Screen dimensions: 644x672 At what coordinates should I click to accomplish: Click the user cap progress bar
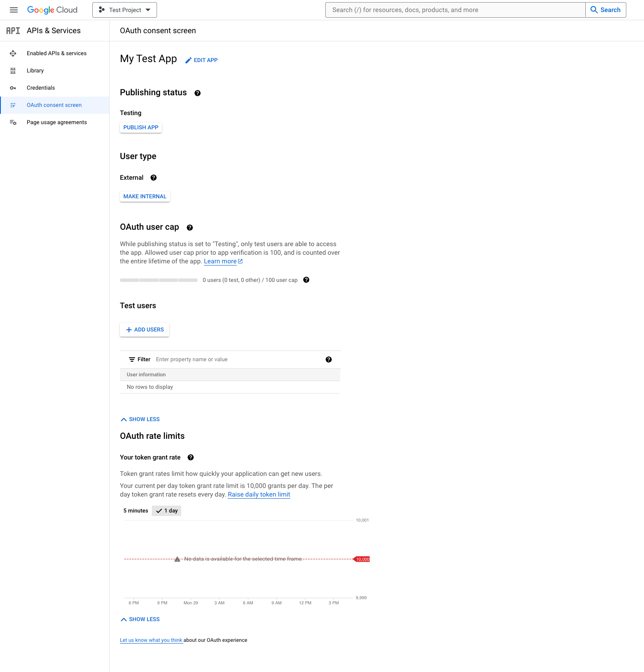tap(159, 280)
